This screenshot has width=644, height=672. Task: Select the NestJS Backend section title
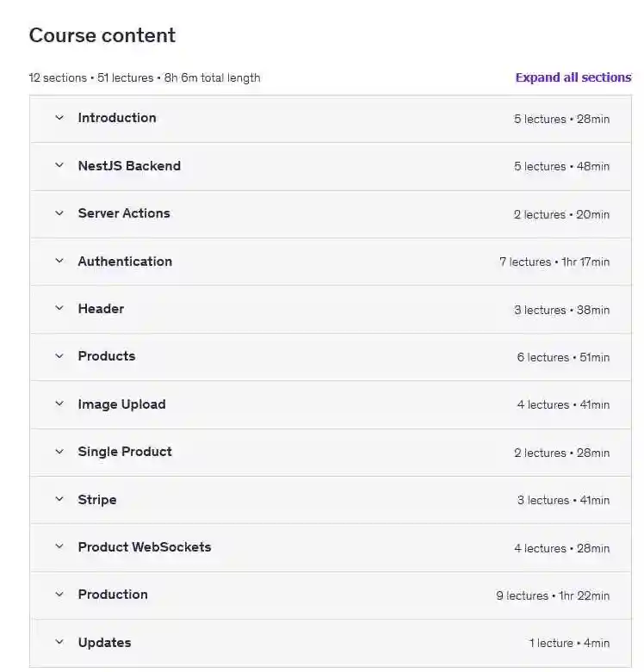click(x=129, y=166)
